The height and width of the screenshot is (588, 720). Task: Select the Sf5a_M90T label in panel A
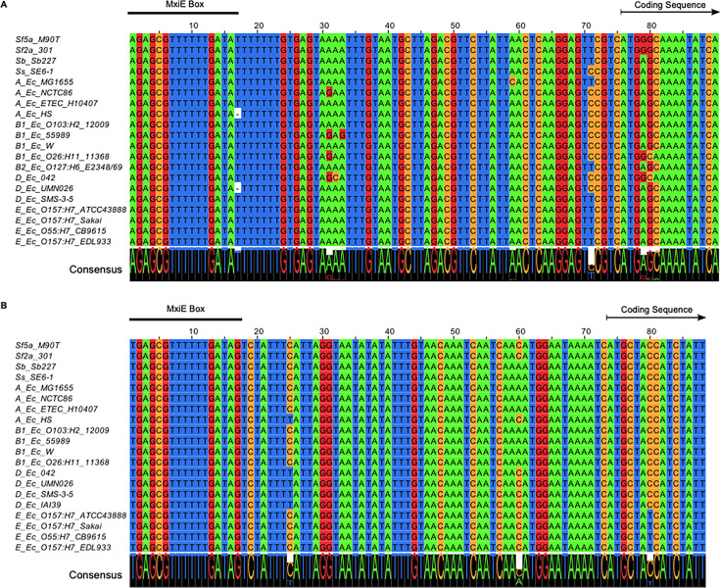37,39
